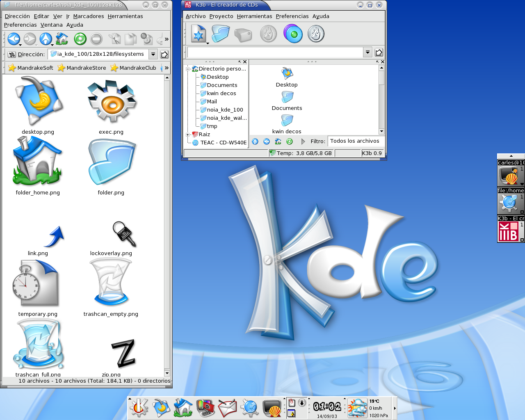This screenshot has height=420, width=525.
Task: Click Home icon in K3b file pane toolbar
Action: [x=278, y=142]
